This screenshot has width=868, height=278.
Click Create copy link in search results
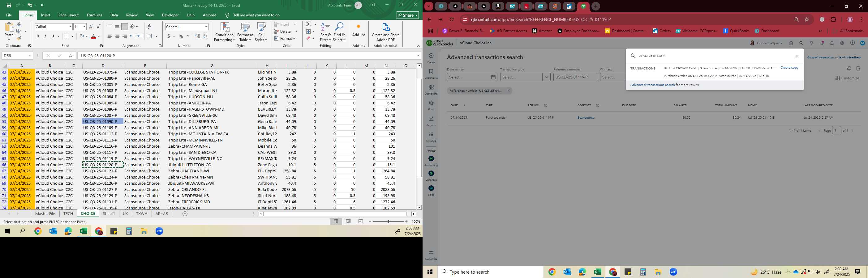pyautogui.click(x=789, y=68)
